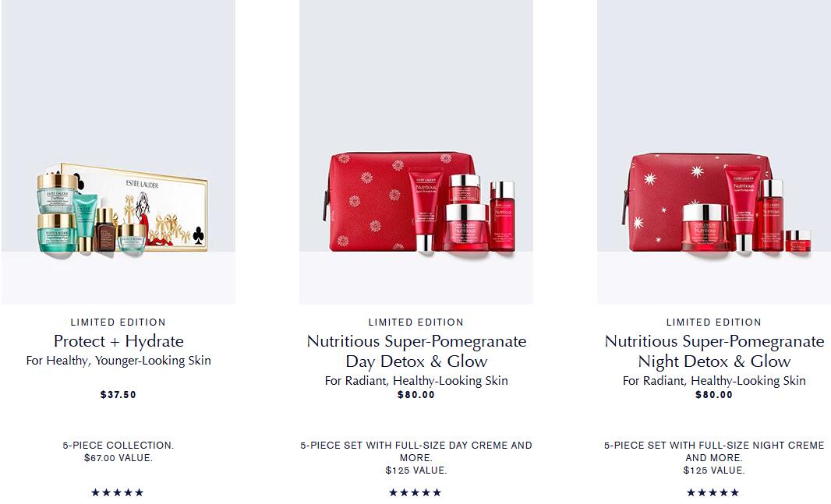Click the Nutritious Super-Pomegranate Day Detox & Glow title
The image size is (831, 504).
416,351
